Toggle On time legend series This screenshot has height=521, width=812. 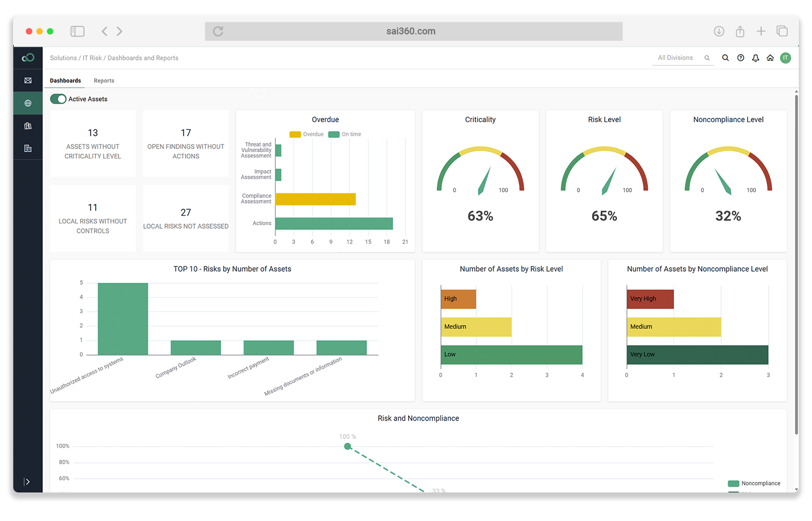point(345,134)
